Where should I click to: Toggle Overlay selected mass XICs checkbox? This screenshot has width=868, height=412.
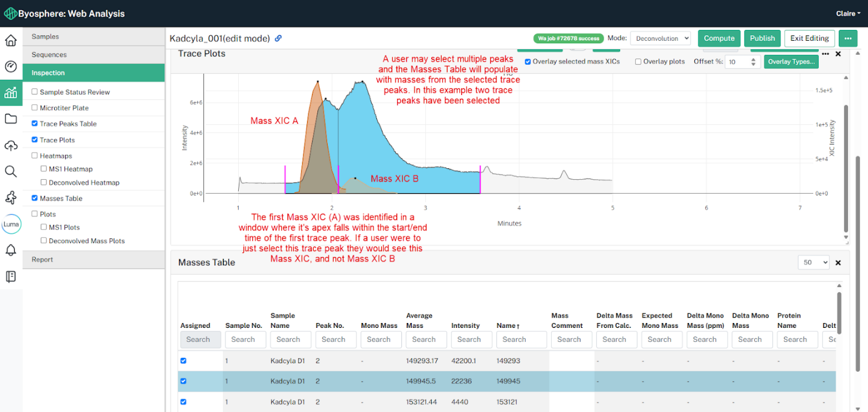click(528, 62)
